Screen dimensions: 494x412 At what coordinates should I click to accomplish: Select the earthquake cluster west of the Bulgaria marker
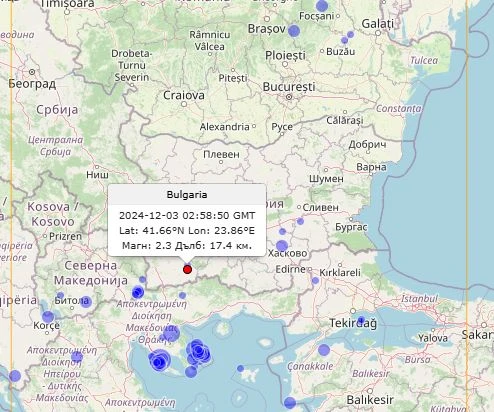[138, 292]
